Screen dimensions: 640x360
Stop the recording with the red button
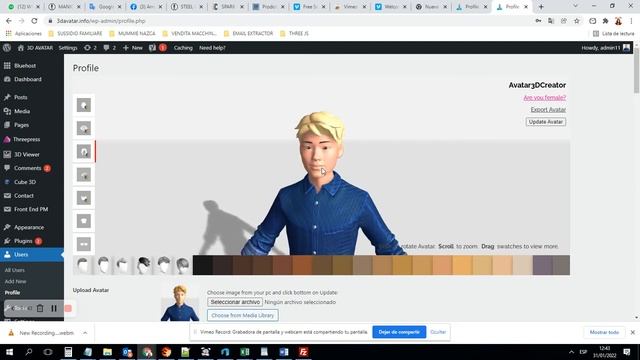coord(68,309)
